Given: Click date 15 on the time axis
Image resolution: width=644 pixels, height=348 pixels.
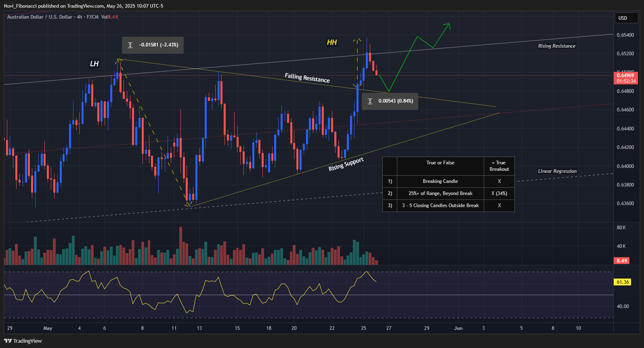Looking at the screenshot, I should (x=237, y=328).
